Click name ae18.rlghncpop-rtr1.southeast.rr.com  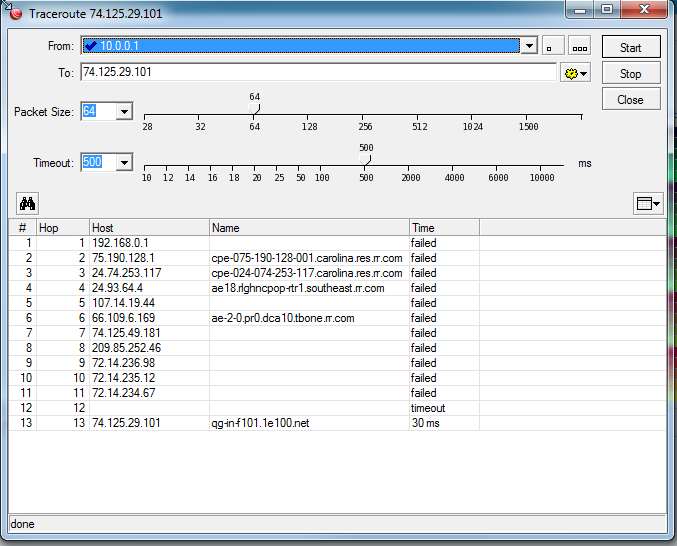click(297, 288)
